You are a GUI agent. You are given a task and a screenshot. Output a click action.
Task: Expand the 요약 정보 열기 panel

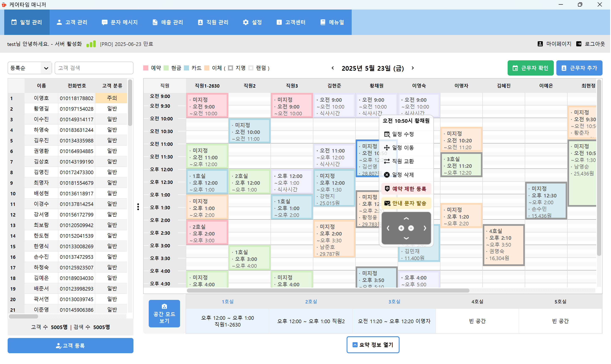coord(373,345)
